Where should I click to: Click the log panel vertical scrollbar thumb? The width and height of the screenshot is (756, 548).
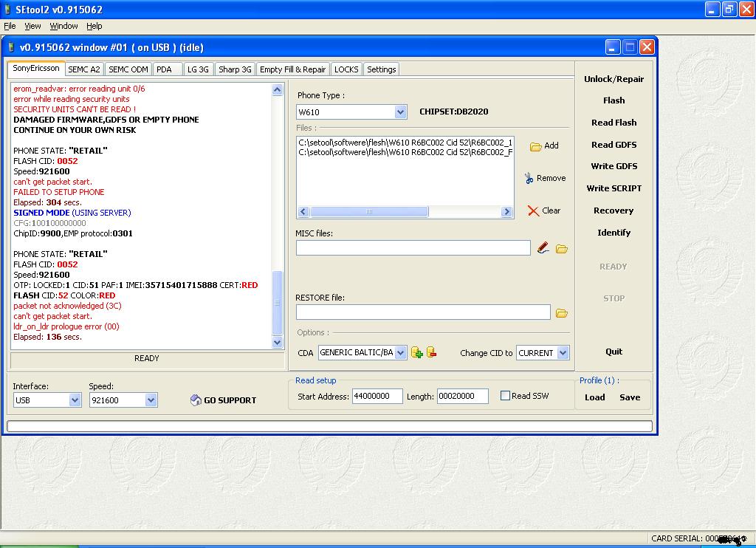278,303
